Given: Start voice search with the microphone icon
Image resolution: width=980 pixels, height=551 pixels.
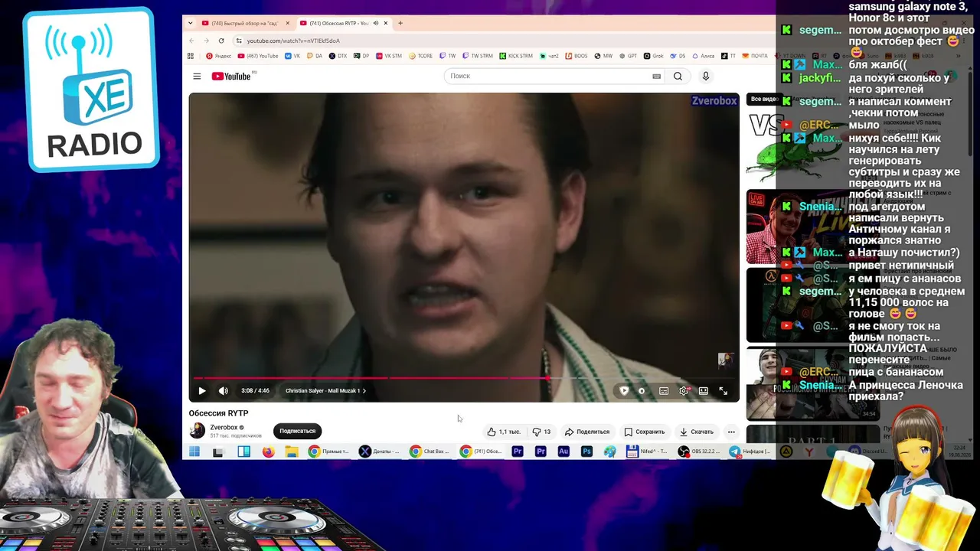Looking at the screenshot, I should point(706,76).
